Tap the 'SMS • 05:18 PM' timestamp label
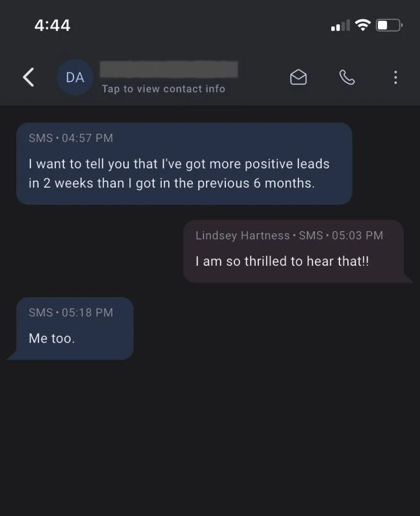 pos(71,312)
